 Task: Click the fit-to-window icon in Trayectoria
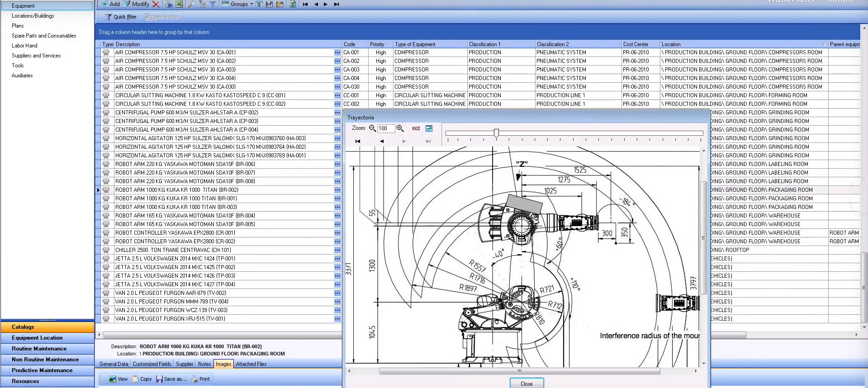(x=429, y=128)
